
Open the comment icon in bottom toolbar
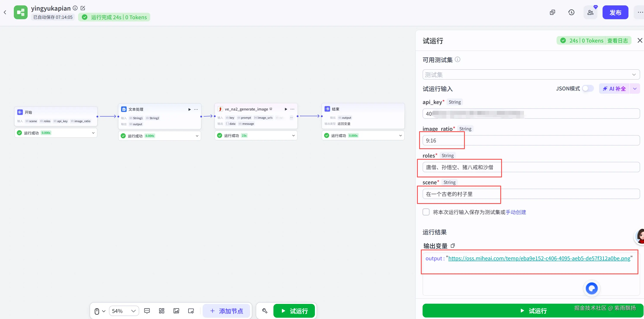point(147,311)
